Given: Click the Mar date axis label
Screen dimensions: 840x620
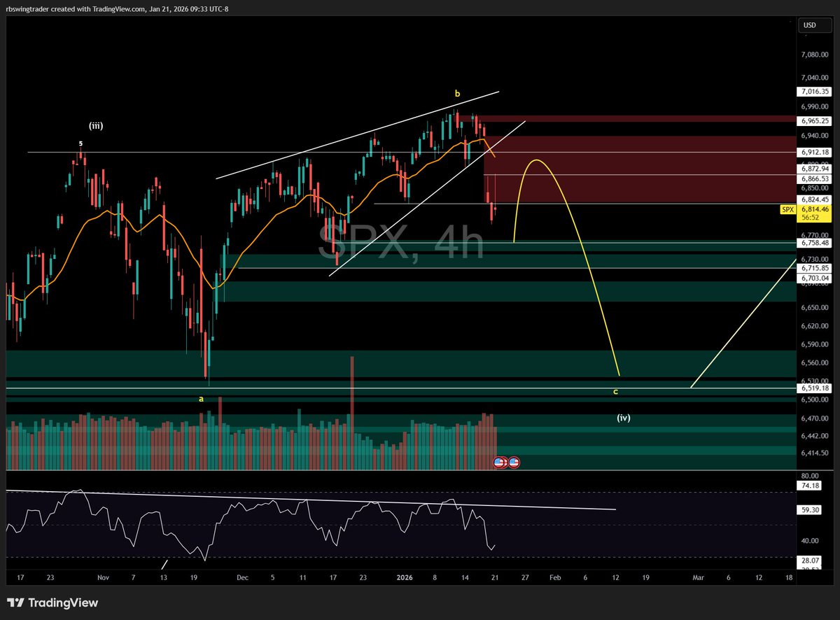Looking at the screenshot, I should (698, 578).
